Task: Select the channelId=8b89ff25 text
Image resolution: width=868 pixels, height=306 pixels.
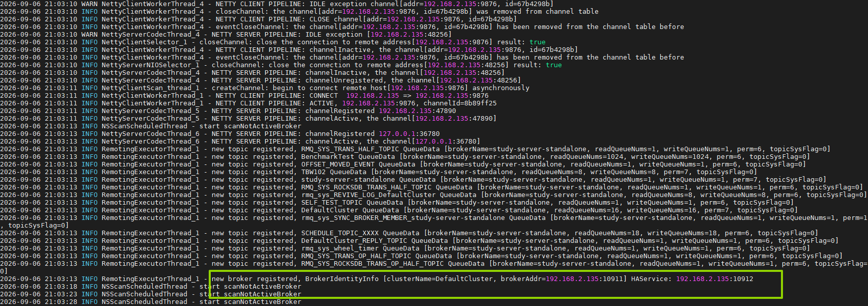Action: [460, 103]
